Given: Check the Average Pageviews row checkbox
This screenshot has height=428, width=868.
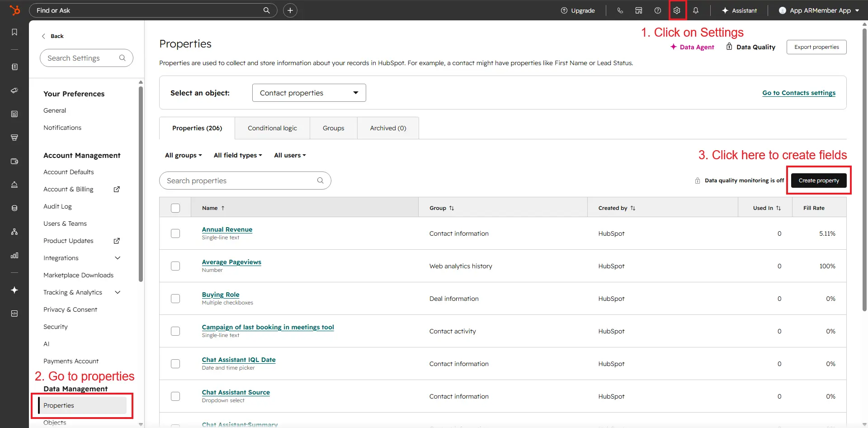Looking at the screenshot, I should pos(175,266).
